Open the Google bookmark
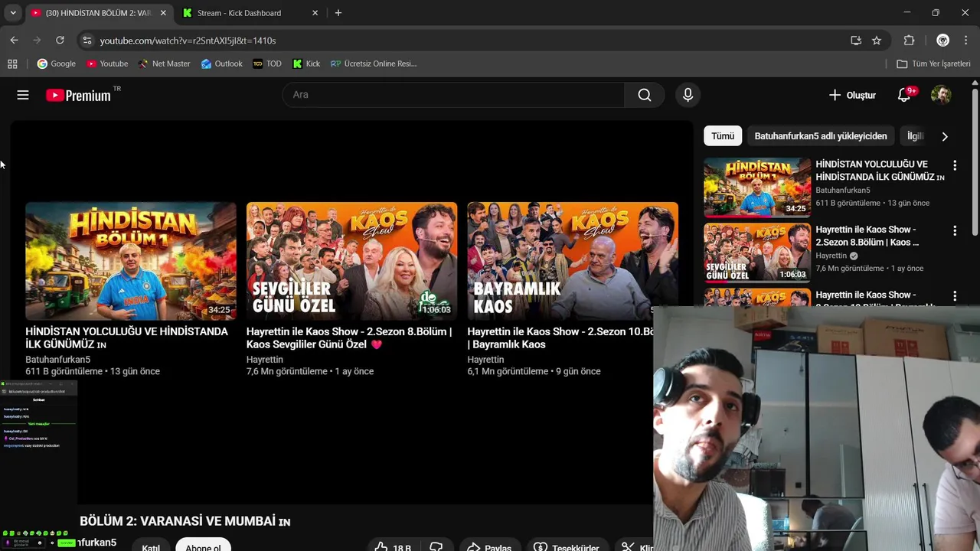Screen dimensions: 980x551 [56, 64]
